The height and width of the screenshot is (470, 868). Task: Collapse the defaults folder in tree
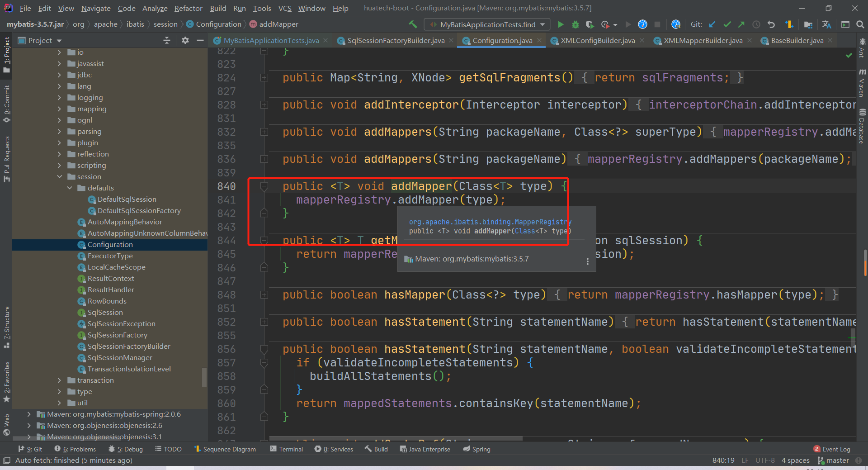pyautogui.click(x=70, y=188)
